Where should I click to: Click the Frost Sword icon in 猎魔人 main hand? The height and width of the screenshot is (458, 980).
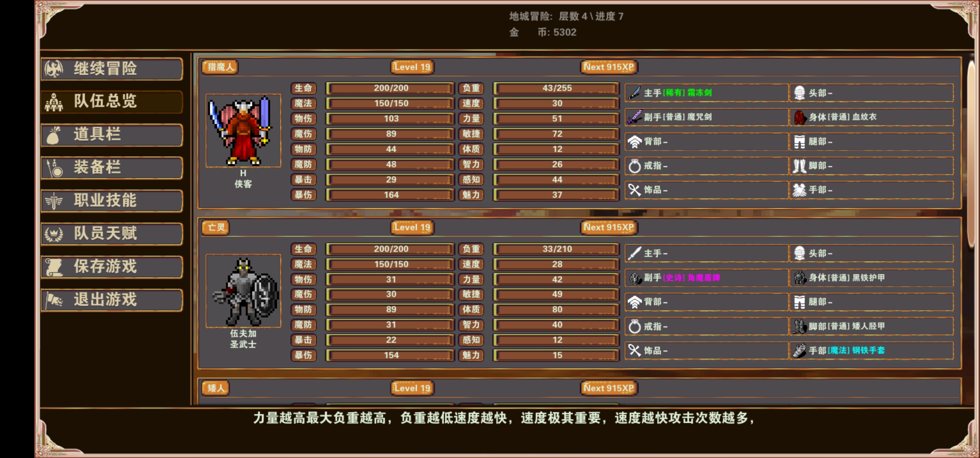635,93
